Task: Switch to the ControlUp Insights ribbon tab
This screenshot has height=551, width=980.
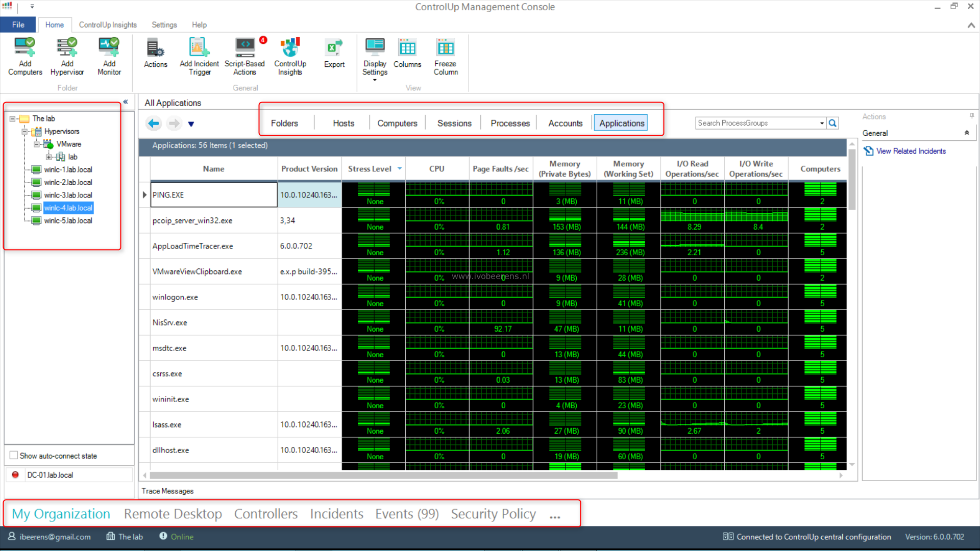Action: [x=108, y=24]
